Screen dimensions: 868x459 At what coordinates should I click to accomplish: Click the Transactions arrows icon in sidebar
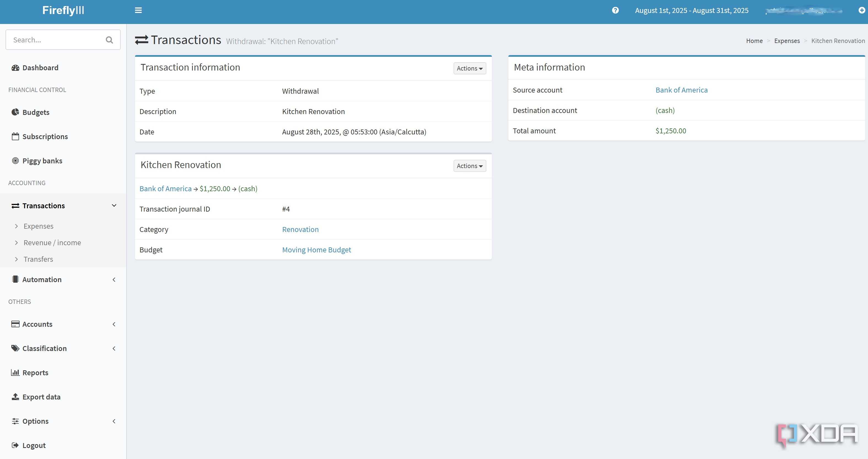click(15, 206)
